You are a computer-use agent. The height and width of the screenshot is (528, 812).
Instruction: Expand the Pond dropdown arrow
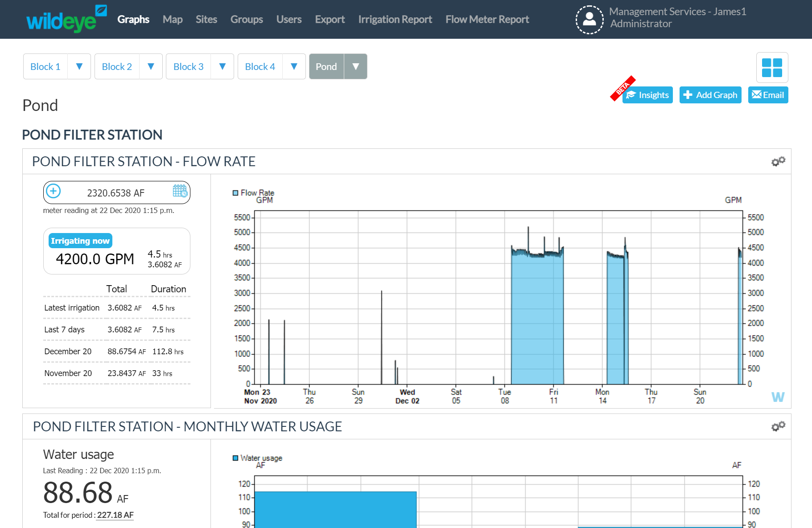[356, 66]
